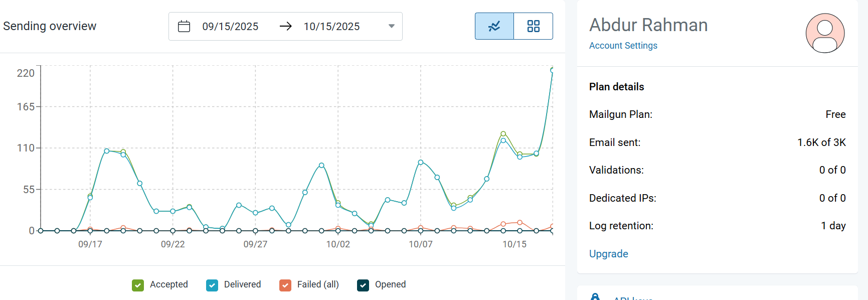Hide the Opened series in chart

363,285
